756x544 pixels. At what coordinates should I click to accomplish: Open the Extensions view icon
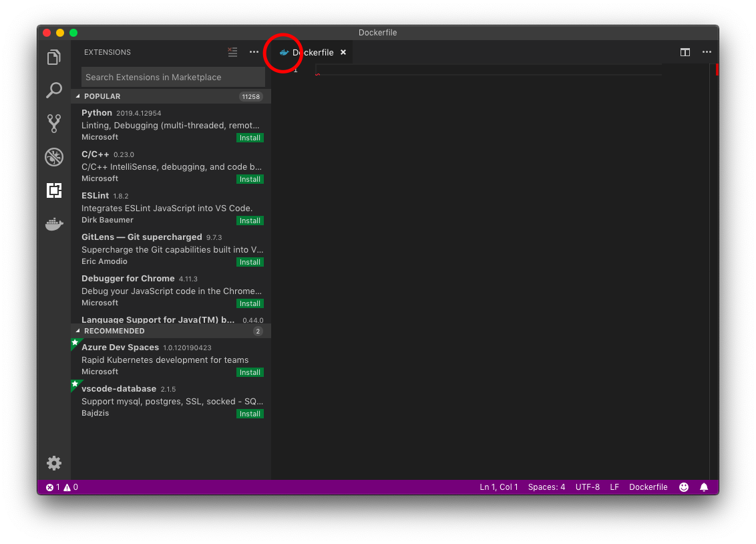click(54, 190)
